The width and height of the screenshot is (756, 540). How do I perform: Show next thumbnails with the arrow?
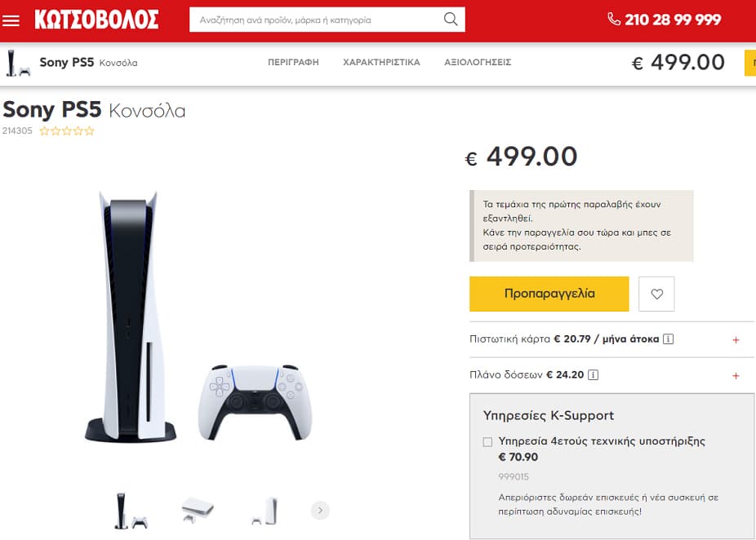tap(320, 510)
